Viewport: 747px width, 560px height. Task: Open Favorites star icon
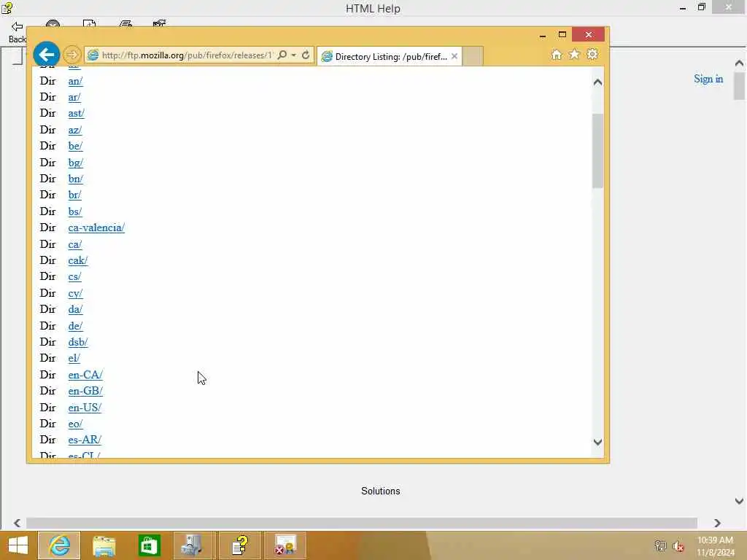click(x=575, y=54)
